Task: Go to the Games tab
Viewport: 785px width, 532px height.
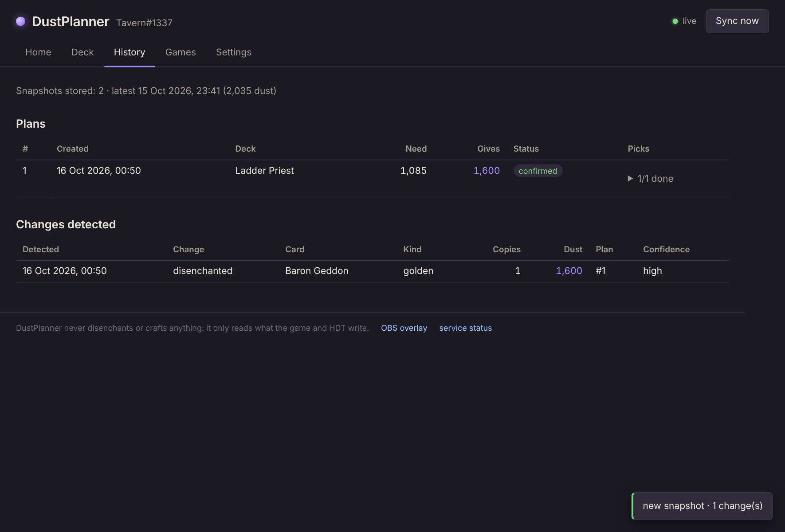Action: [x=181, y=52]
